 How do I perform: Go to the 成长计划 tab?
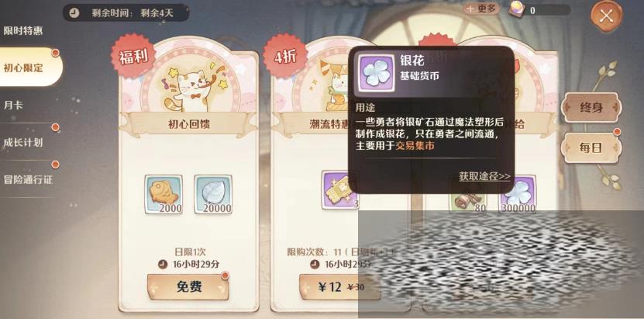(x=23, y=142)
